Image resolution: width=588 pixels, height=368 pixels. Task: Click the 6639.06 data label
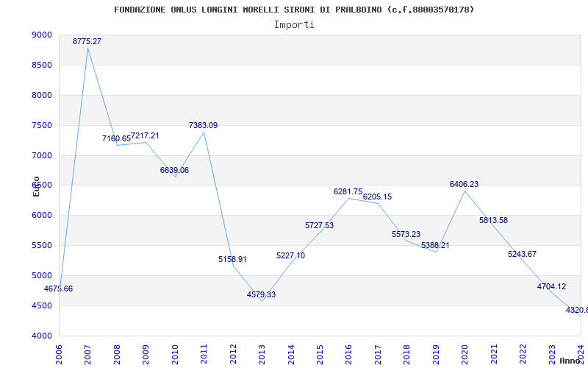click(x=174, y=170)
